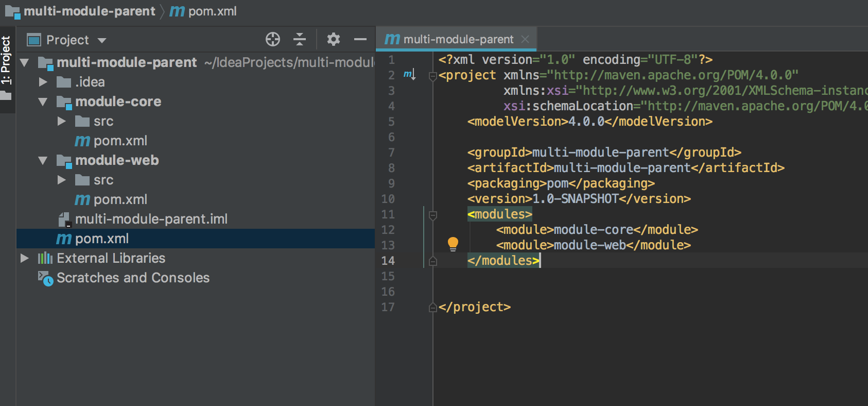Fold the modules block at line 11
The width and height of the screenshot is (868, 406).
(433, 215)
